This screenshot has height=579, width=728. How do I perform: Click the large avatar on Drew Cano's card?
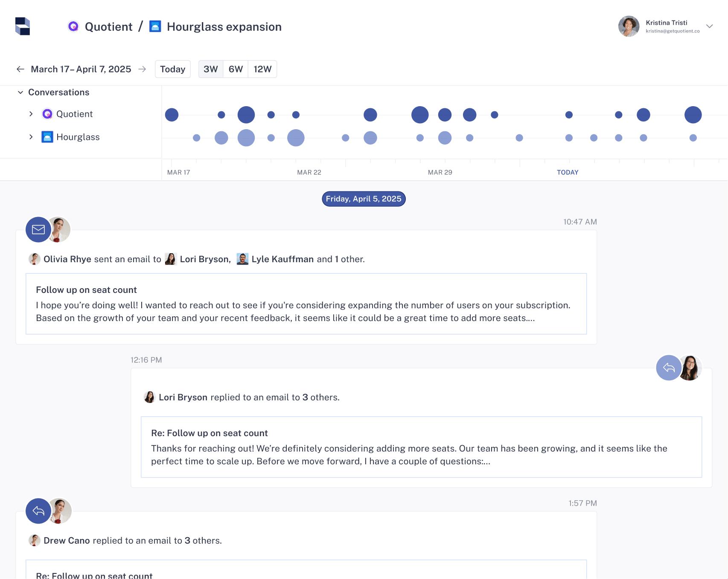[x=60, y=511]
